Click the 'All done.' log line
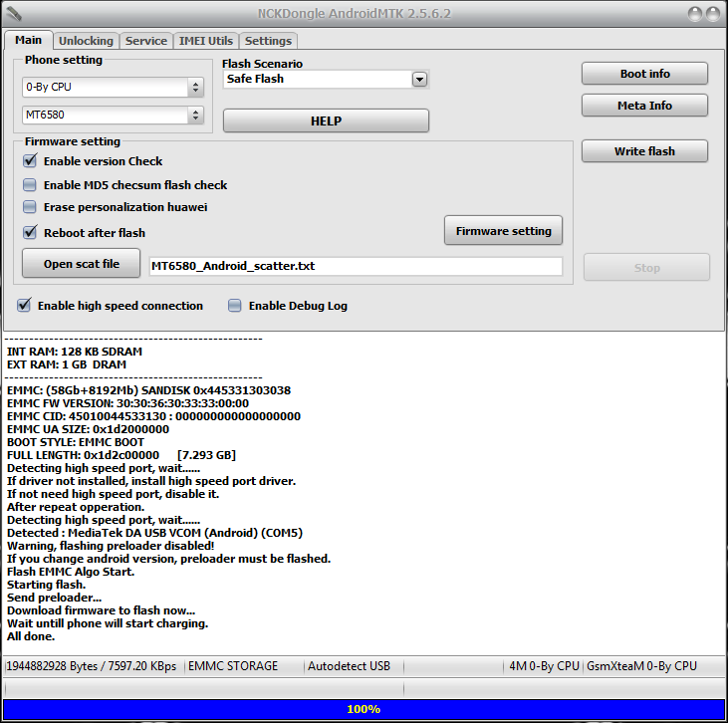The width and height of the screenshot is (728, 723). (31, 636)
